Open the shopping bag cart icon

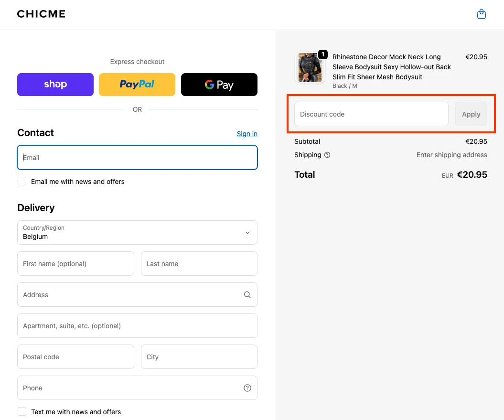pyautogui.click(x=482, y=14)
